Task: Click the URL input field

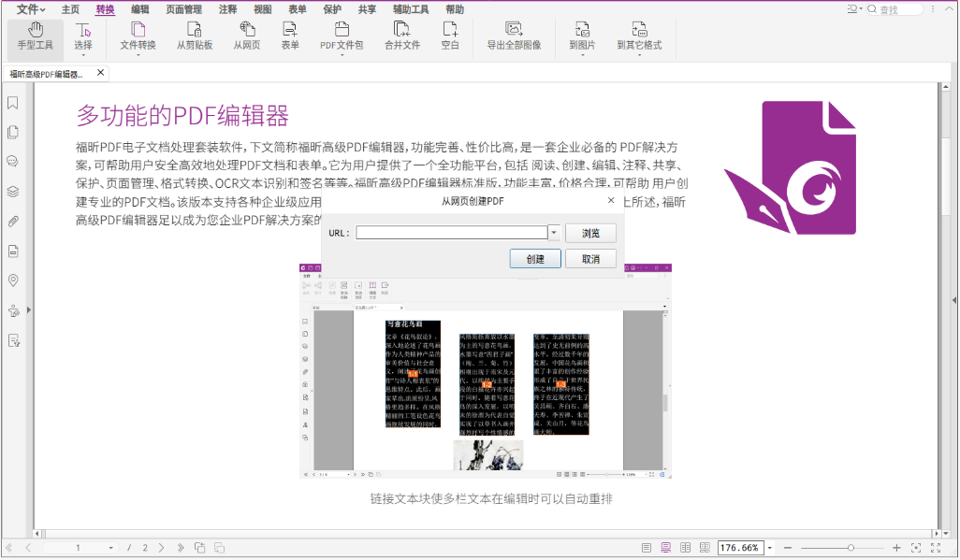Action: coord(452,233)
